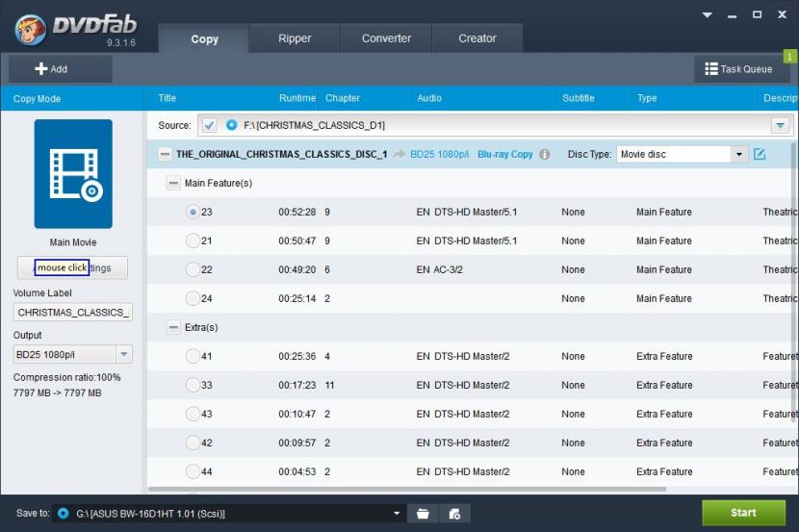The image size is (799, 532).
Task: Select extra title 42 radio button
Action: (193, 443)
